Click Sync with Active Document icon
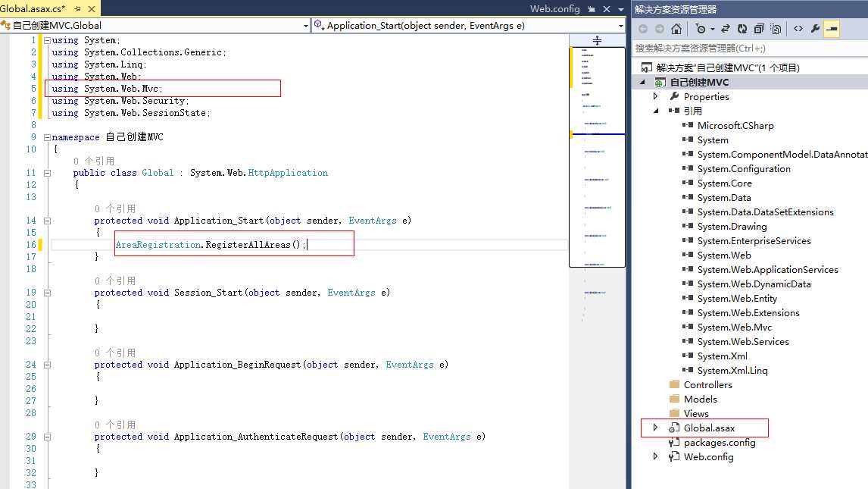The height and width of the screenshot is (489, 868). 726,29
